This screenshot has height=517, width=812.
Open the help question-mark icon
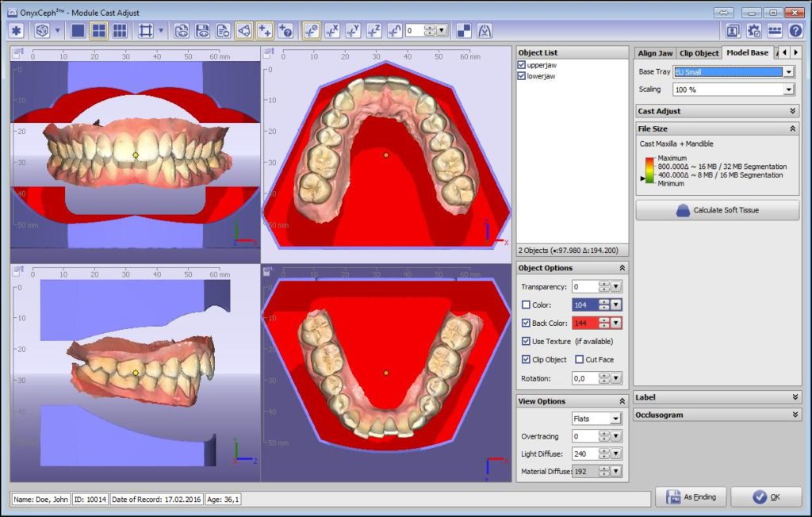click(x=795, y=31)
